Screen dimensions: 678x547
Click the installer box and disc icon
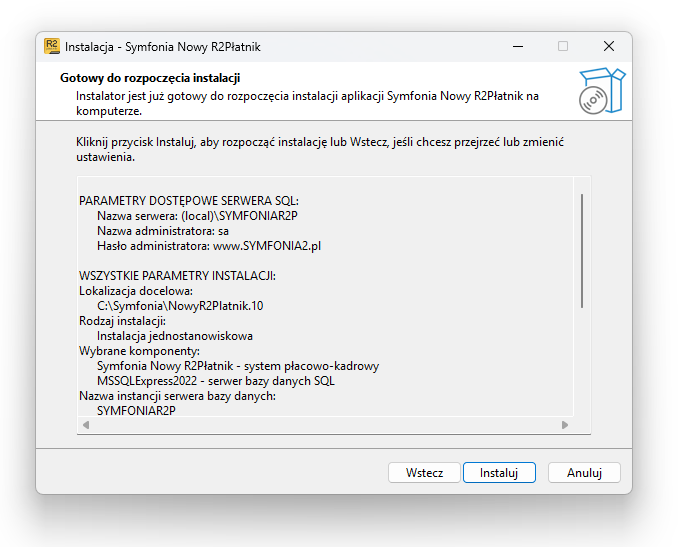(602, 91)
